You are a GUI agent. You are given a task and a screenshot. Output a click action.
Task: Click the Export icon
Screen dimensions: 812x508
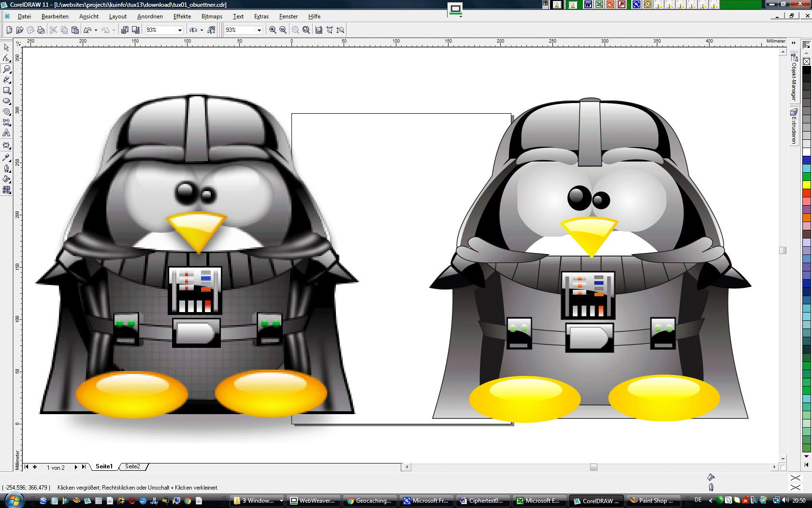coord(136,30)
